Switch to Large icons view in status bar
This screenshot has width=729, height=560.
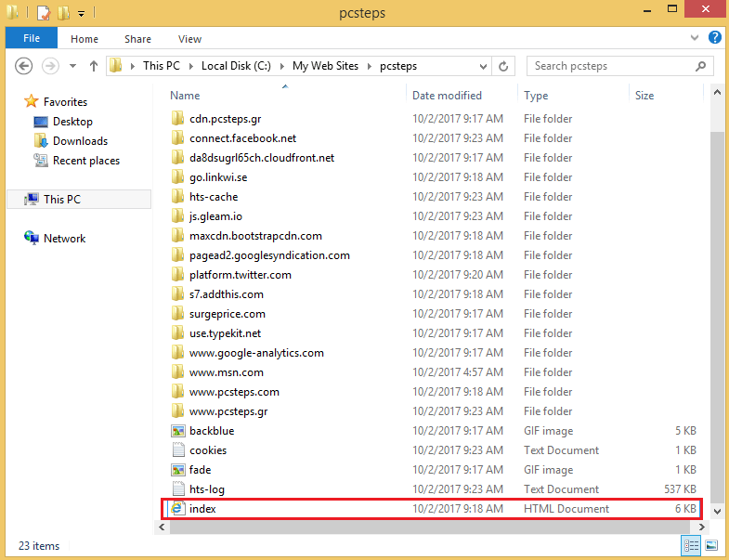pos(711,545)
